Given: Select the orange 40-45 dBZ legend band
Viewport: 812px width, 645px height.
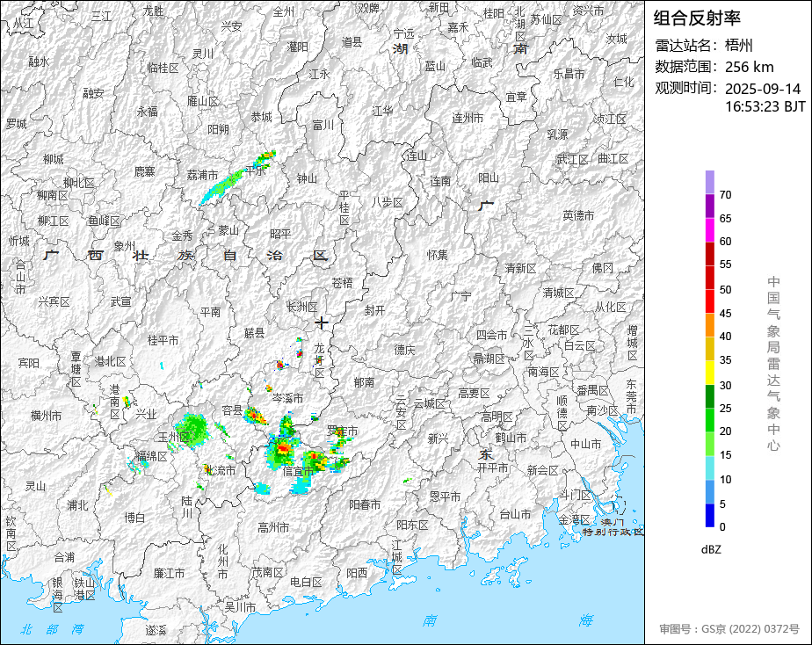Looking at the screenshot, I should (x=709, y=325).
